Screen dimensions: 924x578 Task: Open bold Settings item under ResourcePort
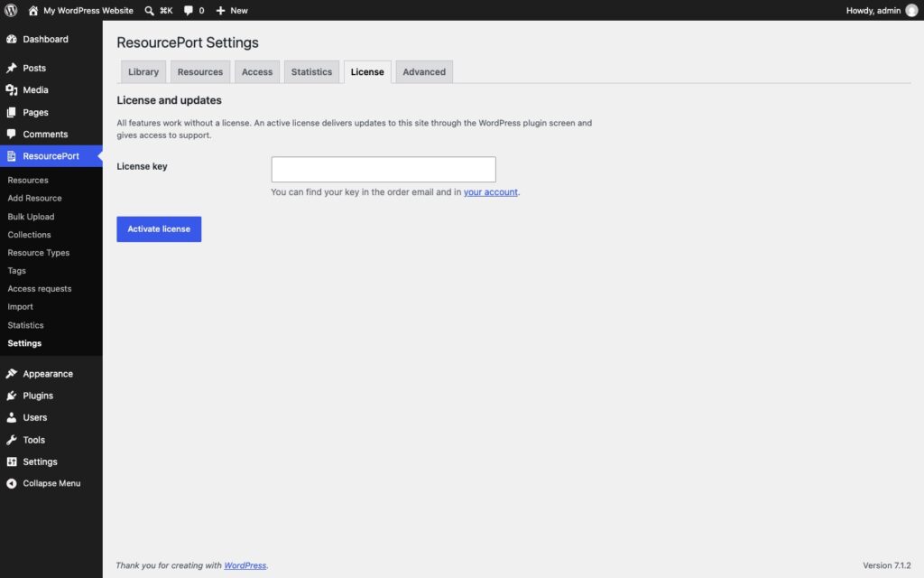tap(24, 342)
